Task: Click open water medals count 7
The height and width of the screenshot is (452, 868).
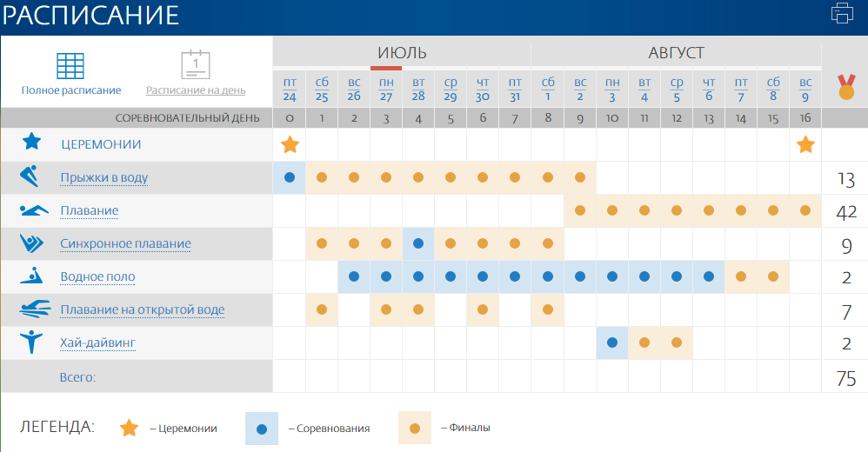Action: point(846,313)
